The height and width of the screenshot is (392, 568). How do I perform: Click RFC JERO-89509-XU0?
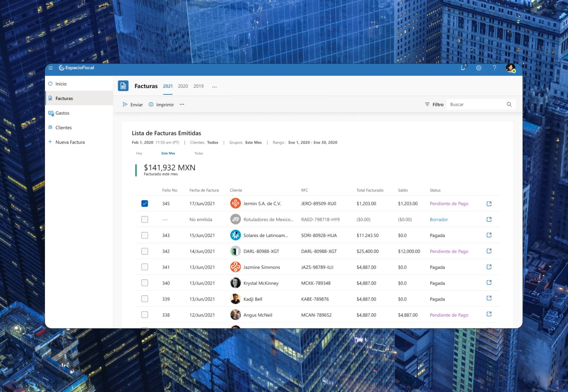coord(319,204)
